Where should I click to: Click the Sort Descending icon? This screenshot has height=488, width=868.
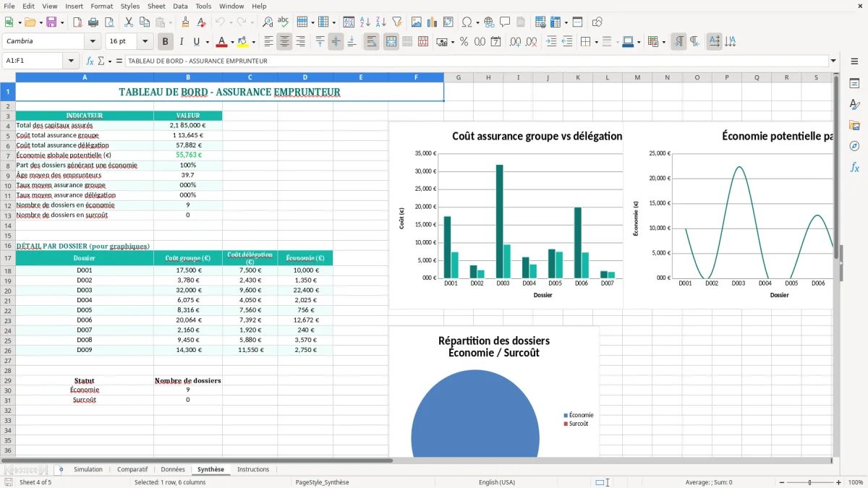coord(381,22)
